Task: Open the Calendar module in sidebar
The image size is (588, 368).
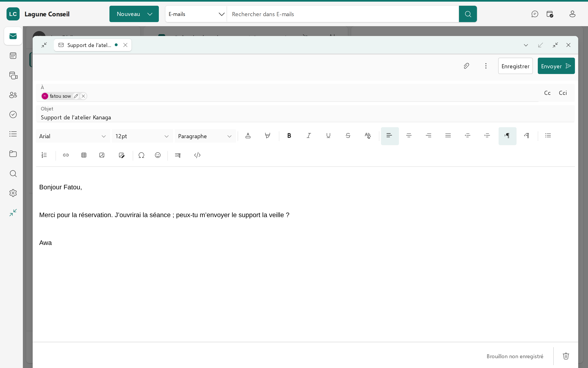Action: tap(13, 56)
